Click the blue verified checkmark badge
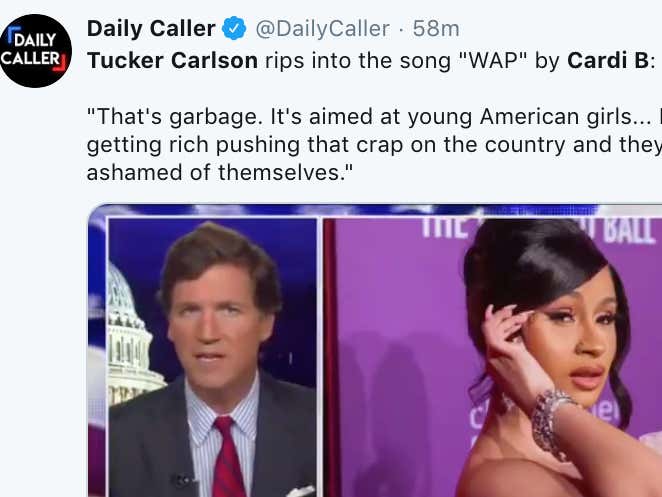This screenshot has height=497, width=662. [234, 28]
